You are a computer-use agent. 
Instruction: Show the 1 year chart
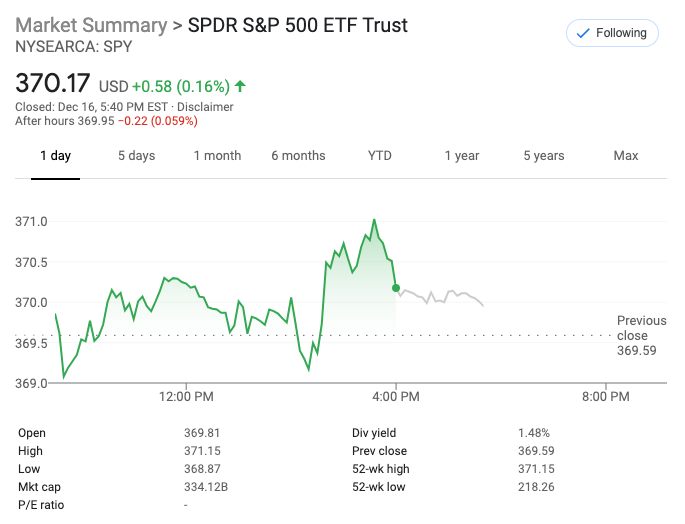click(x=462, y=155)
